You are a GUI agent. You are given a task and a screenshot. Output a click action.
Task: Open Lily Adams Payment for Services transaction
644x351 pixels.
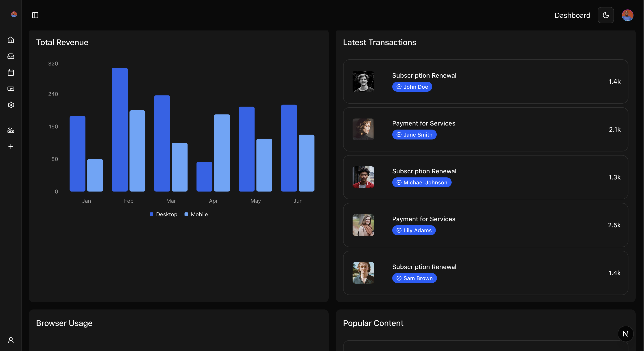point(485,225)
